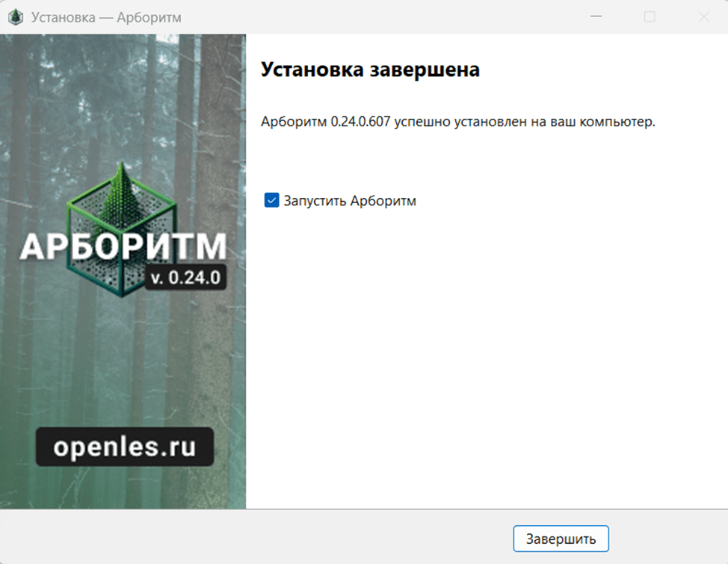
Task: Click the disabled maximize window button
Action: (650, 16)
